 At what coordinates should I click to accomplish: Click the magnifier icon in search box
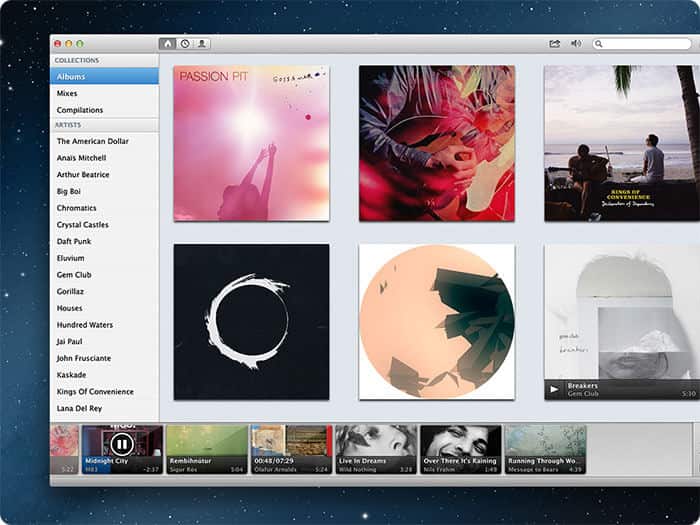[x=599, y=44]
